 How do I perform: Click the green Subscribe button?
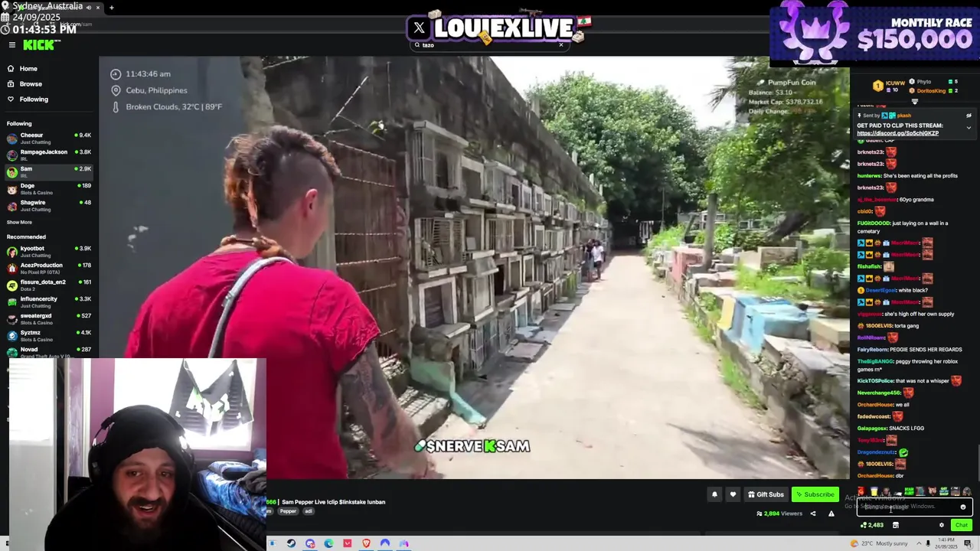click(815, 494)
